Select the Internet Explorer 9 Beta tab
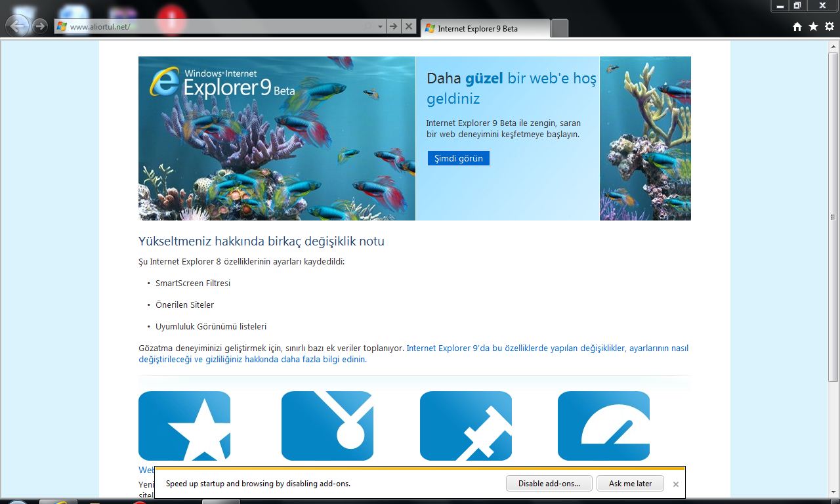Image resolution: width=840 pixels, height=504 pixels. coord(486,28)
